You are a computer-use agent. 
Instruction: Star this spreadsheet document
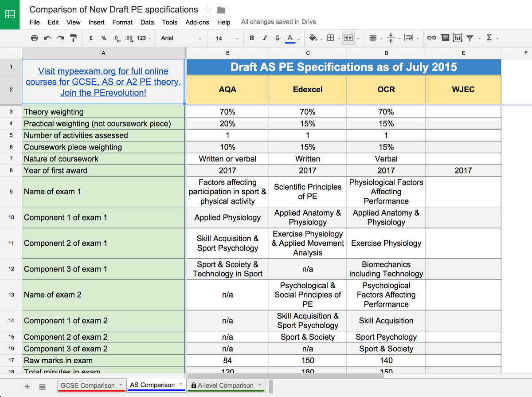(207, 10)
